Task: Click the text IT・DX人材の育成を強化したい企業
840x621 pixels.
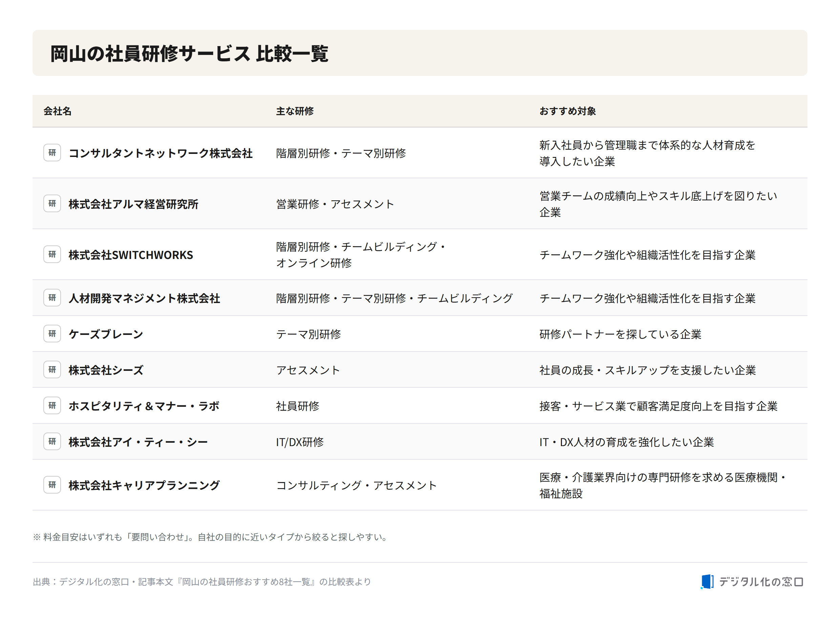Action: pyautogui.click(x=627, y=442)
